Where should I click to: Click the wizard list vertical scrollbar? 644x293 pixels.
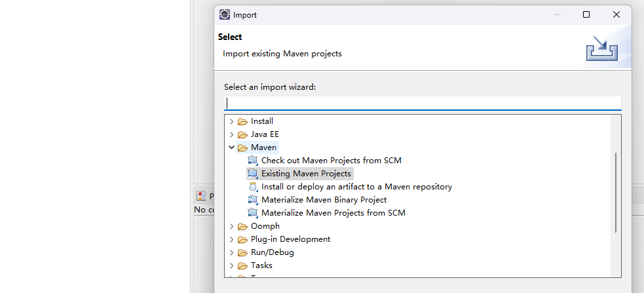616,192
